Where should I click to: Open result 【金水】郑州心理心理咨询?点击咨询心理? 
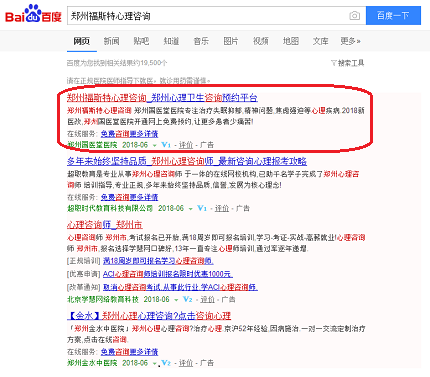click(x=149, y=316)
